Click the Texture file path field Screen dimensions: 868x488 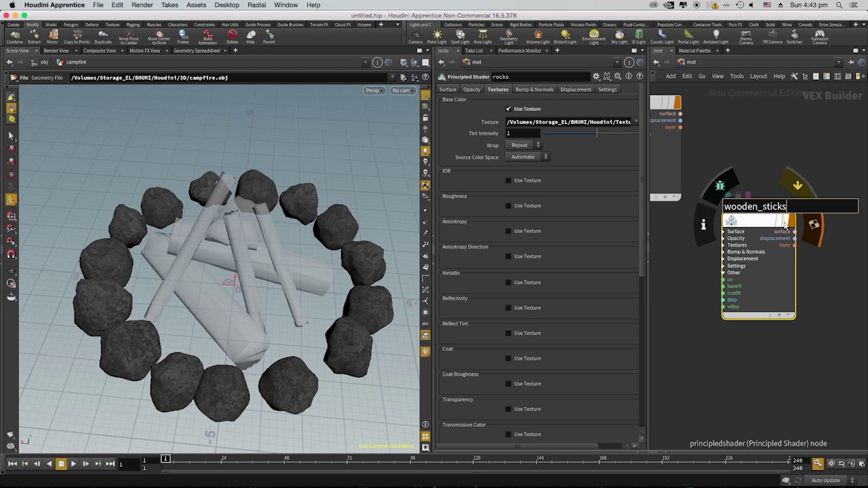point(568,122)
